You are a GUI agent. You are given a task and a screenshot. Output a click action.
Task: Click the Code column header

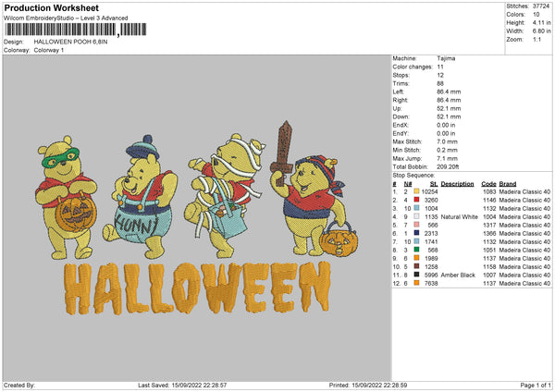pos(489,183)
